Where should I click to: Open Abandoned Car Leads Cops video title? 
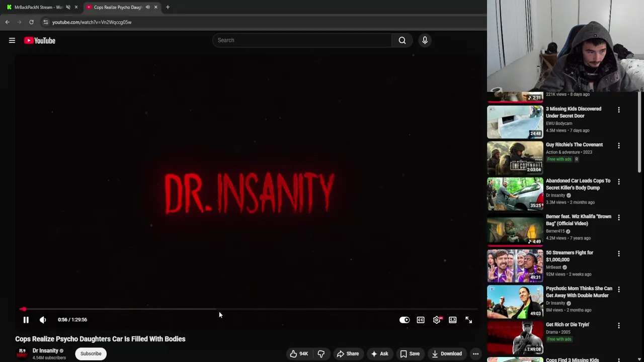578,184
